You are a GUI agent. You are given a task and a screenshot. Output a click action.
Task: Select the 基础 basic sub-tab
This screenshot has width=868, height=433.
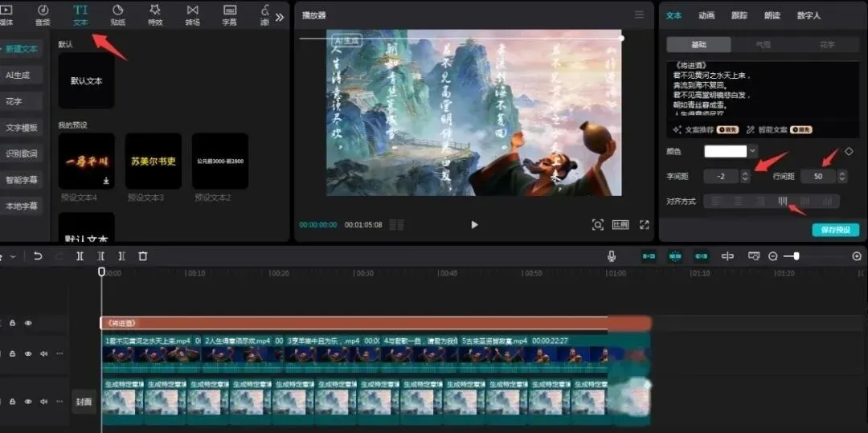[x=698, y=45]
